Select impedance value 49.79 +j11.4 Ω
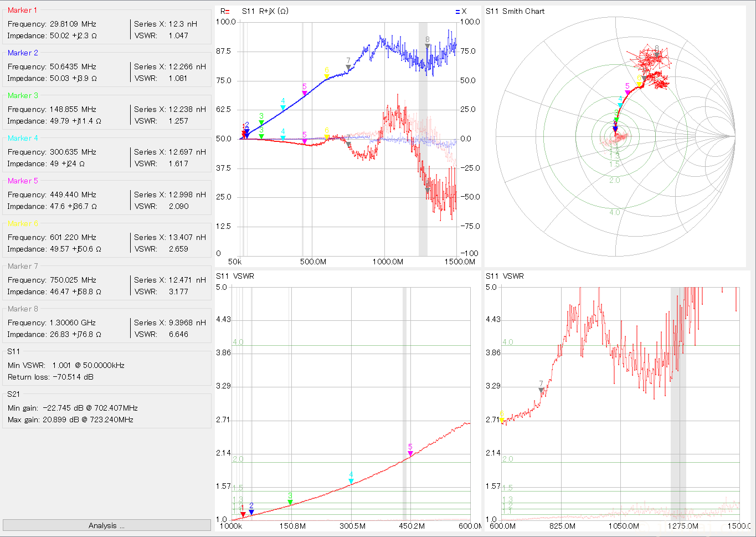Image resolution: width=756 pixels, height=537 pixels. [75, 121]
